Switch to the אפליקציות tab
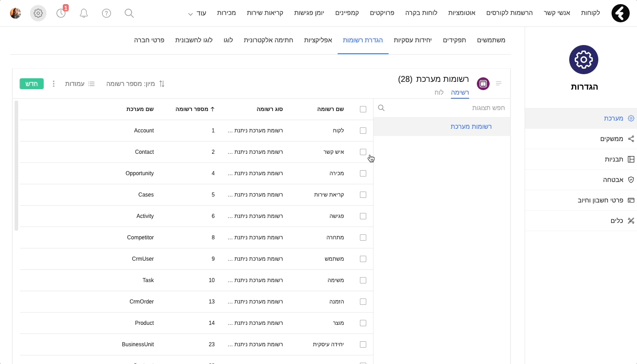Viewport: 637px width, 364px height. coord(318,40)
